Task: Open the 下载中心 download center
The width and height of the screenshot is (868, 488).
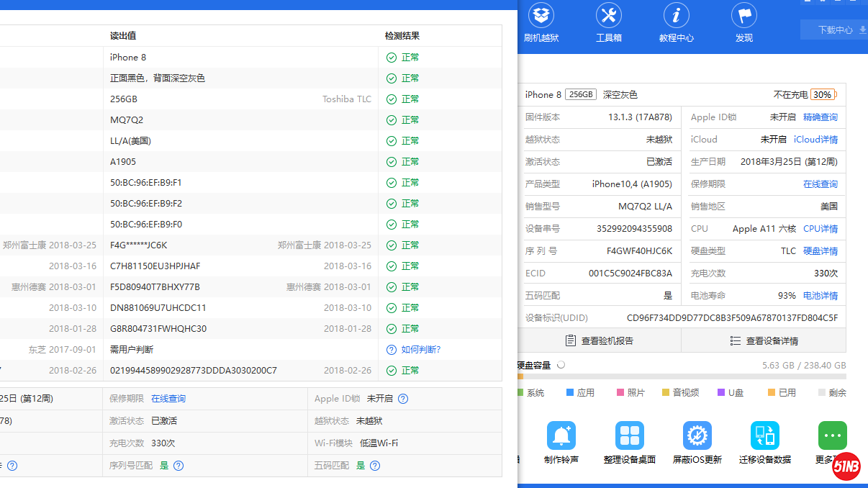Action: pos(835,30)
